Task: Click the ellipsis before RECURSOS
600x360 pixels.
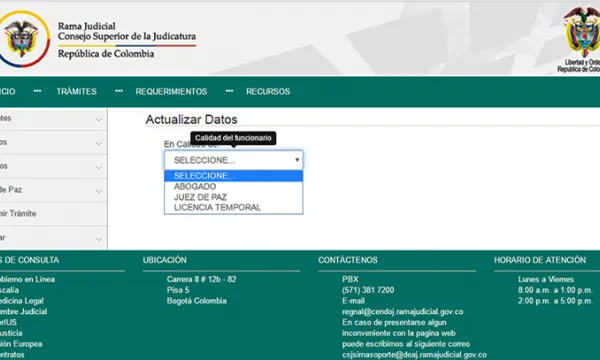Action: tap(229, 91)
